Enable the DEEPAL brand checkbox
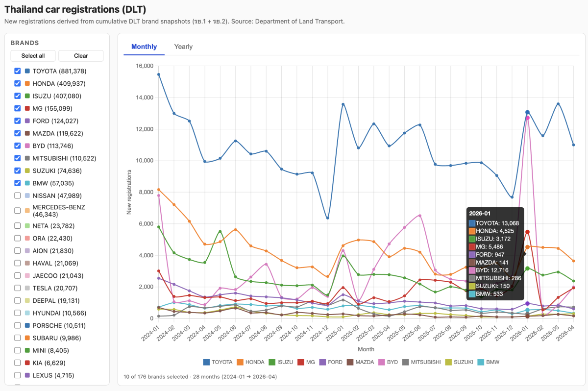The image size is (588, 391). (x=18, y=301)
